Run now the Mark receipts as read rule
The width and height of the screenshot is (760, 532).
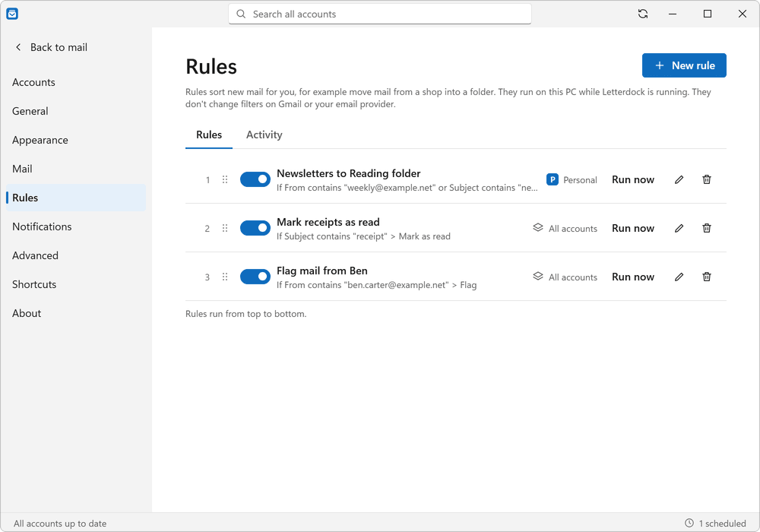pos(633,228)
